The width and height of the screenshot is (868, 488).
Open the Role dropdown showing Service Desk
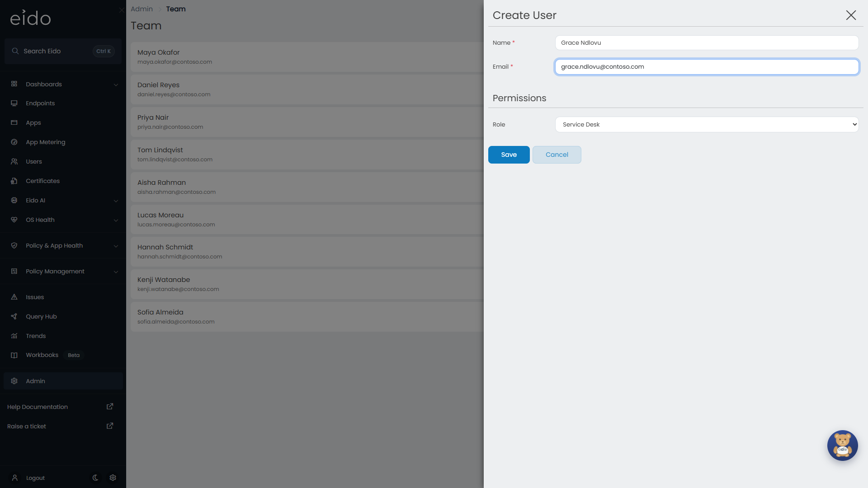pyautogui.click(x=707, y=125)
